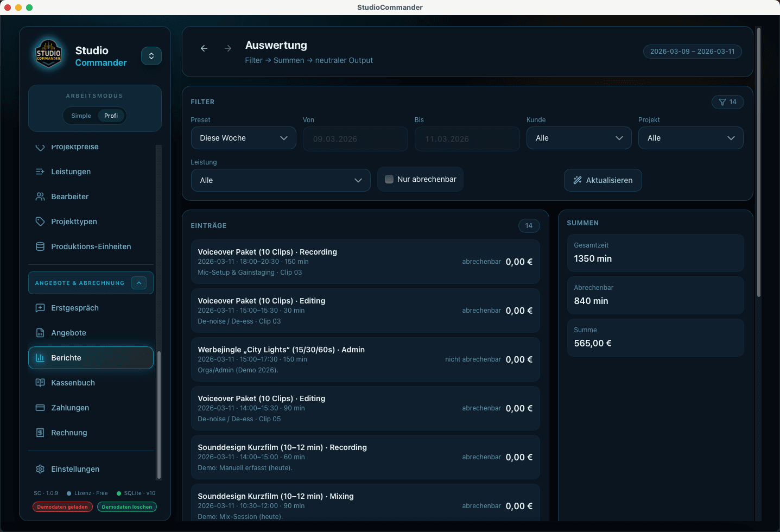Click the Demodaten löschen button
Screen dimensions: 780x532
click(126, 506)
